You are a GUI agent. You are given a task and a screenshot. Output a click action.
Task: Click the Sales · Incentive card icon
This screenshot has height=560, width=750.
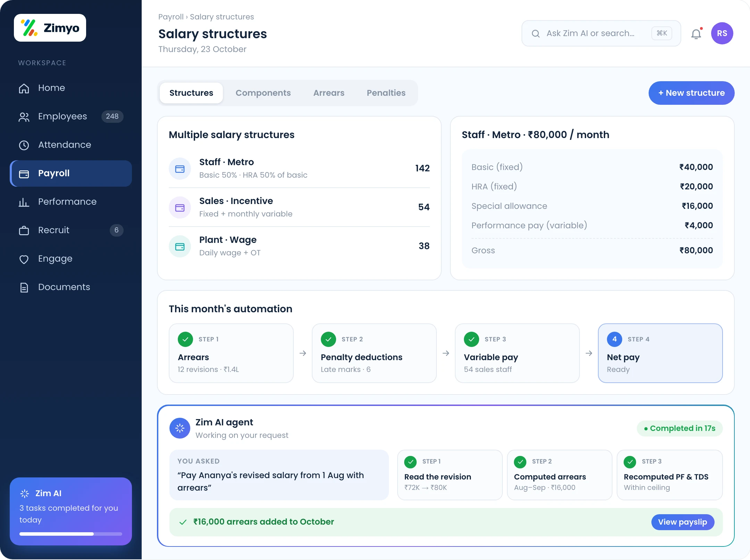(x=180, y=208)
